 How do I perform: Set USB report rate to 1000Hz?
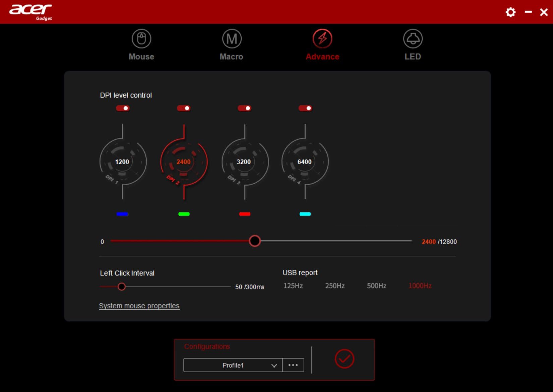click(420, 286)
